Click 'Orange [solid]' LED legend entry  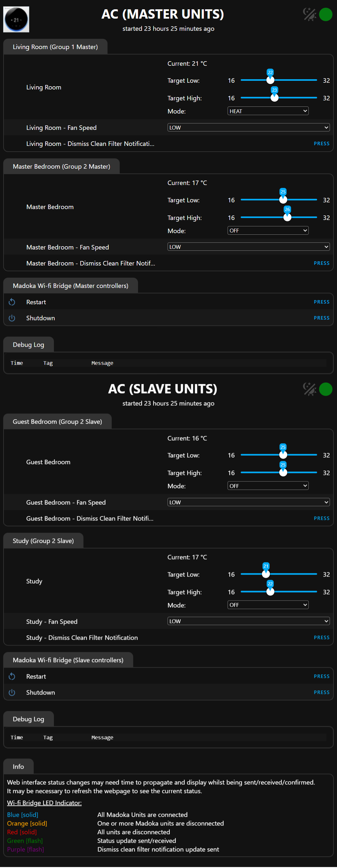pyautogui.click(x=27, y=823)
